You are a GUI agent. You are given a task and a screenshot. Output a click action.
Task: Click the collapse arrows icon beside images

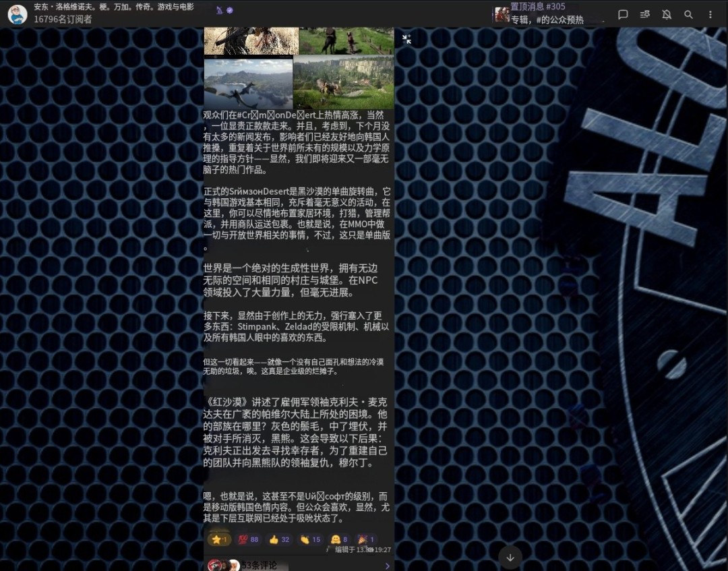[406, 39]
